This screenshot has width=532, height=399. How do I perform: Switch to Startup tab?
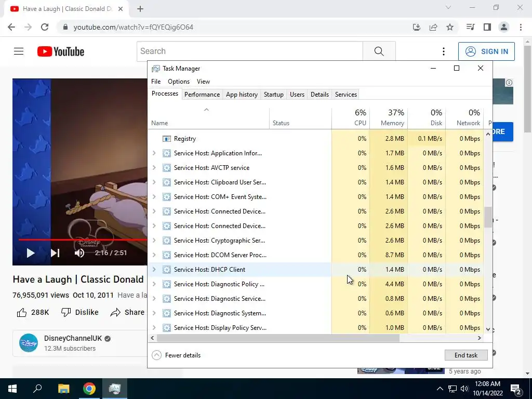tap(273, 95)
